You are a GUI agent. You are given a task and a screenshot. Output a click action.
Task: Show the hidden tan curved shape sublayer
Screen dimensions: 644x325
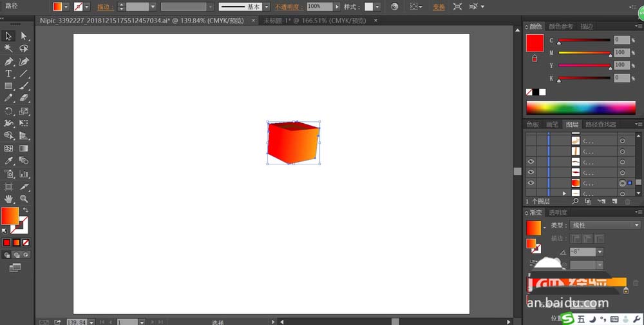(x=531, y=141)
